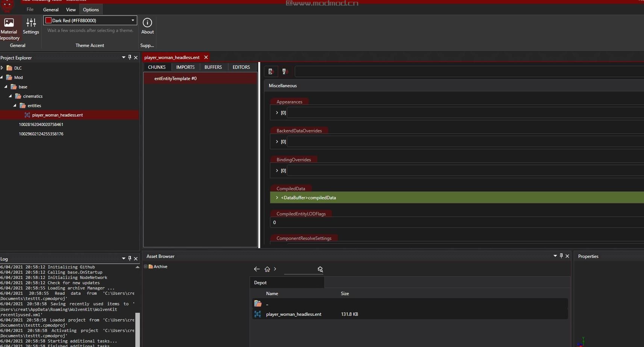Pin the Project Explorer panel
This screenshot has width=644, height=347.
pyautogui.click(x=130, y=58)
